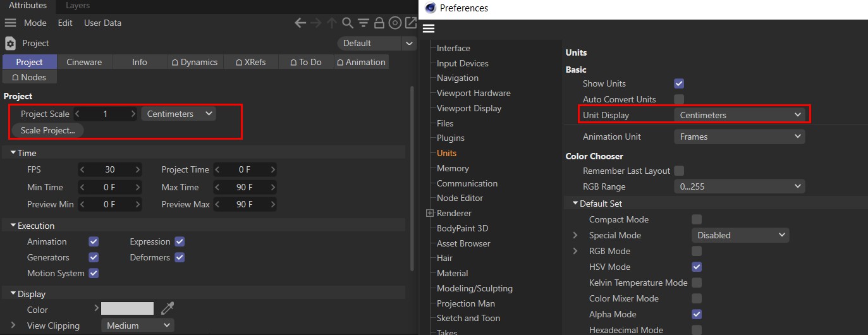Increase Project Scale with right arrow

pos(133,114)
